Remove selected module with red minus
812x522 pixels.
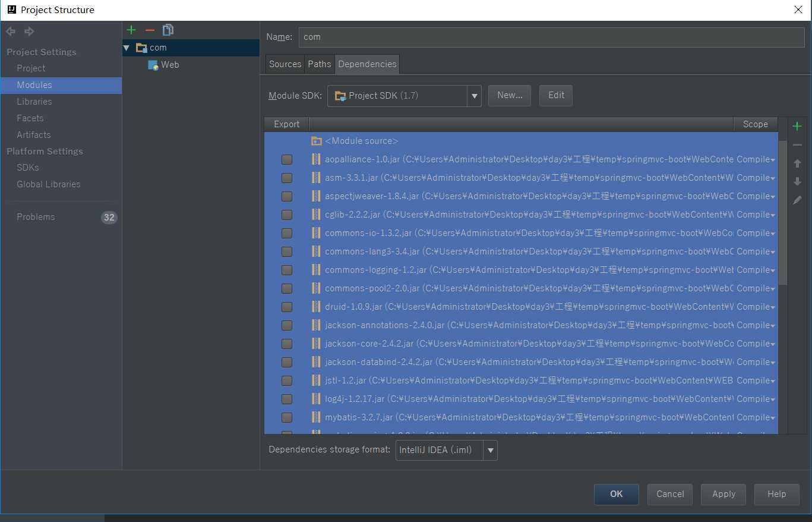[x=150, y=30]
